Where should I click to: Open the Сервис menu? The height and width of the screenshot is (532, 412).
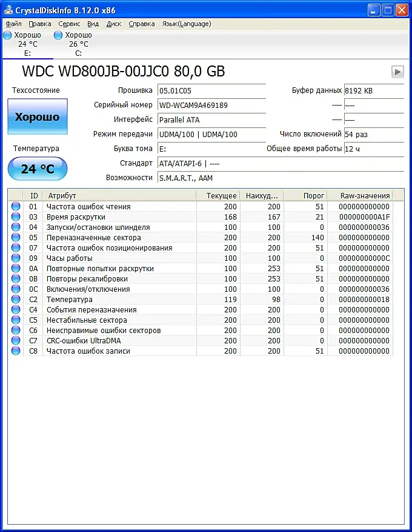point(69,24)
